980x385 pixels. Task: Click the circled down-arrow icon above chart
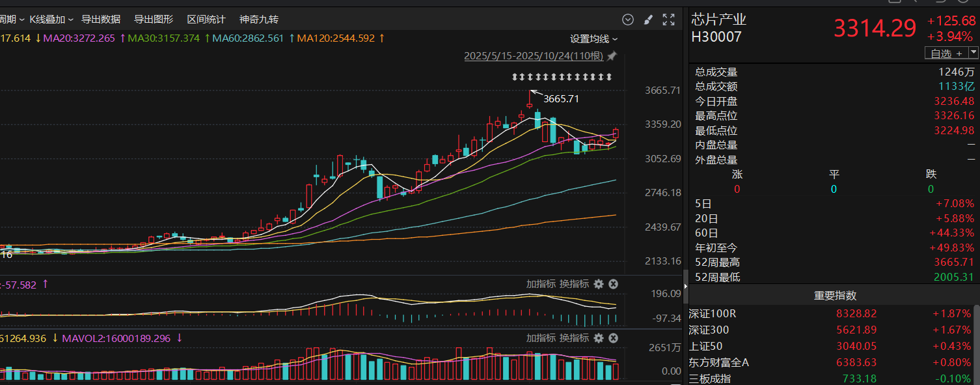pos(628,20)
